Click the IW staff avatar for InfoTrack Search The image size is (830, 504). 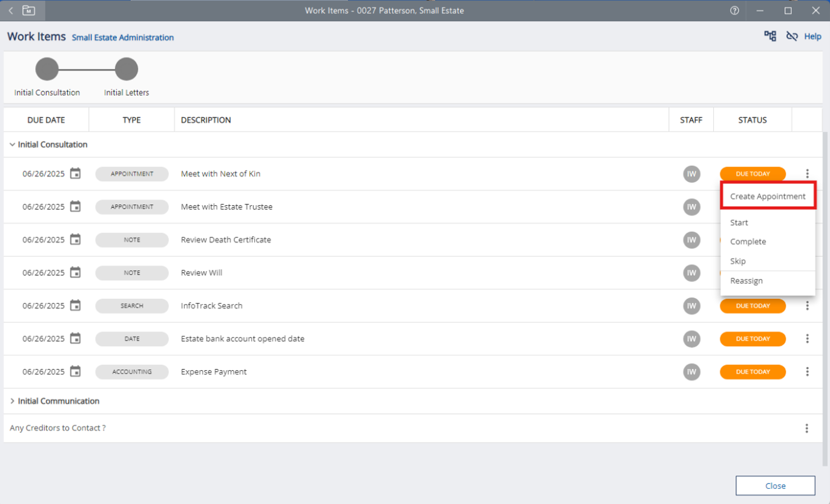click(x=691, y=306)
